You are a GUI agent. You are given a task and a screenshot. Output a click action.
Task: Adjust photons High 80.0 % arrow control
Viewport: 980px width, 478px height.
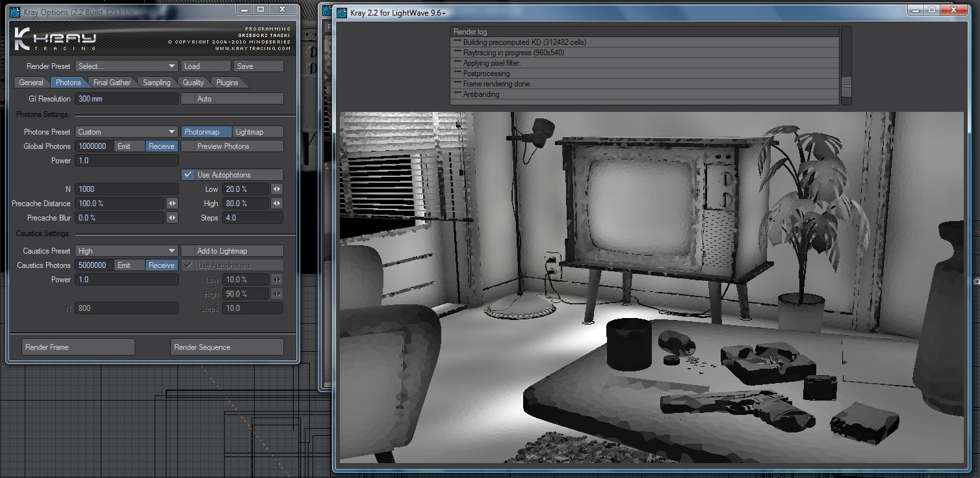pyautogui.click(x=277, y=204)
